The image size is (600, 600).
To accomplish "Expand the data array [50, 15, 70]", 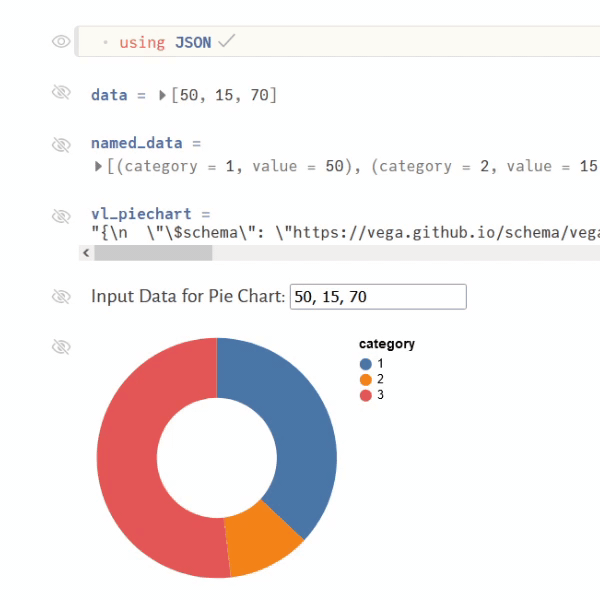I will 162,95.
